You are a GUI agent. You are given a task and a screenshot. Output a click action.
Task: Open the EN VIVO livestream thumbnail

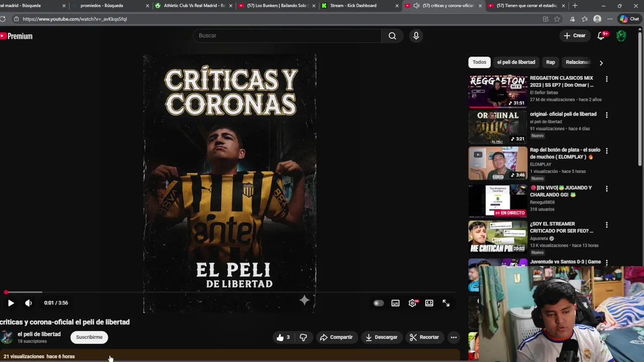pos(498,201)
